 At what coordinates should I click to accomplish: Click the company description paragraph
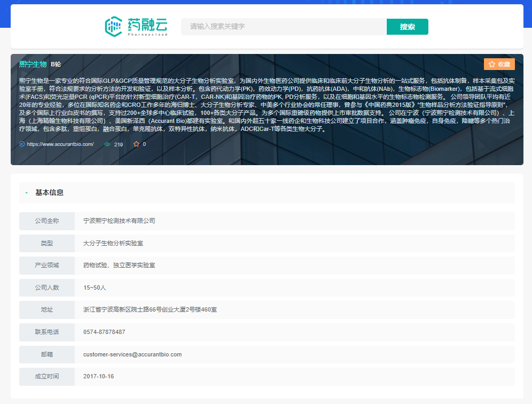point(266,105)
